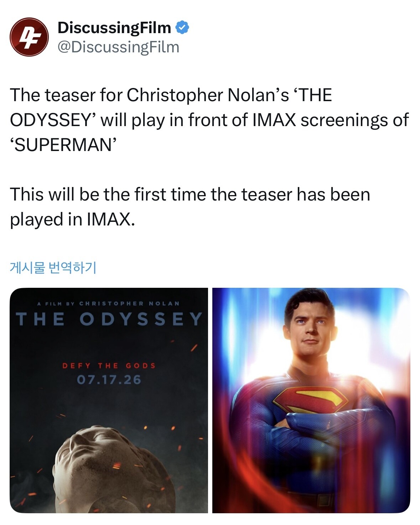Screen dimensions: 420x525
Task: Visit the @DiscussingFilm handle
Action: pos(118,47)
